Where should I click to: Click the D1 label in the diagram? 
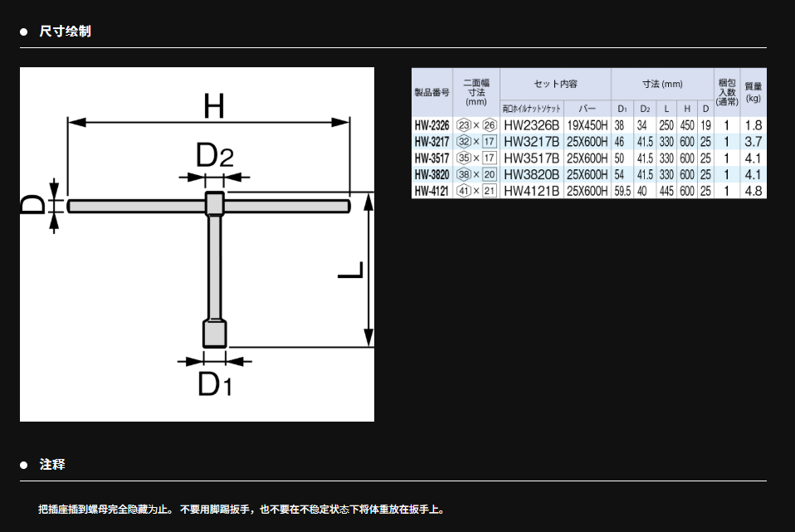213,385
